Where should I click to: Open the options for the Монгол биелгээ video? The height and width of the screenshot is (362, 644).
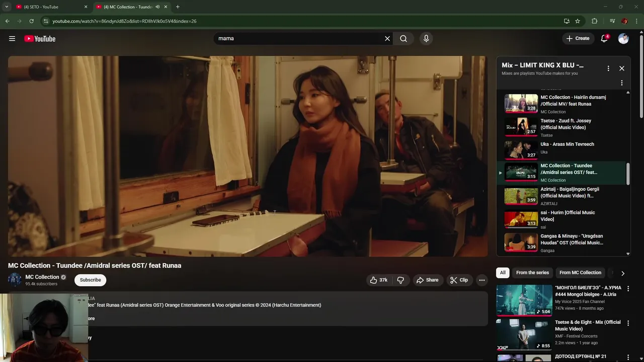click(x=628, y=289)
